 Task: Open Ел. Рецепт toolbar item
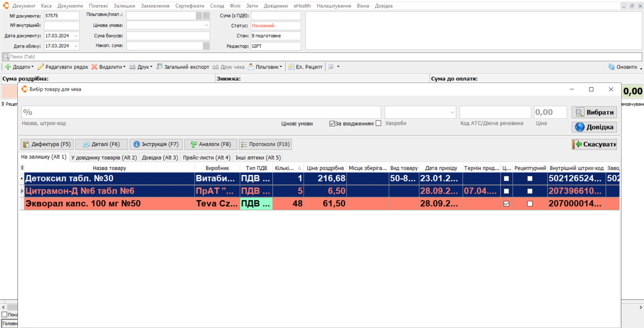click(x=291, y=67)
